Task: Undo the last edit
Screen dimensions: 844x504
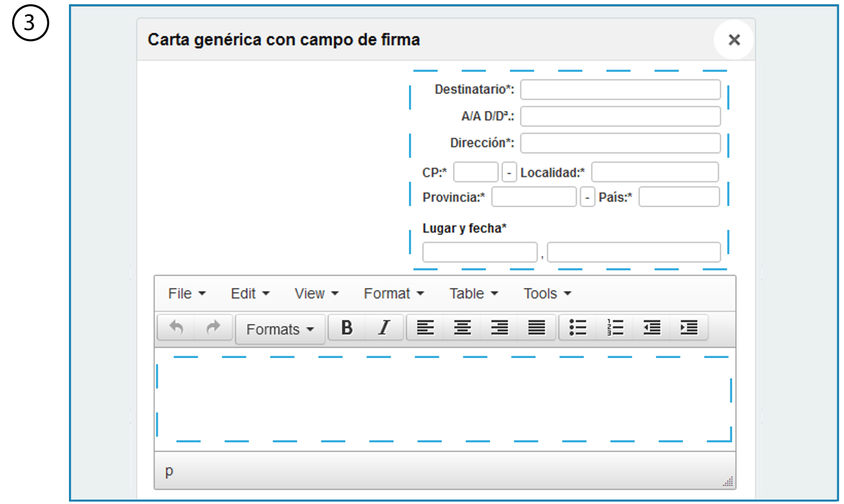Action: coord(176,328)
